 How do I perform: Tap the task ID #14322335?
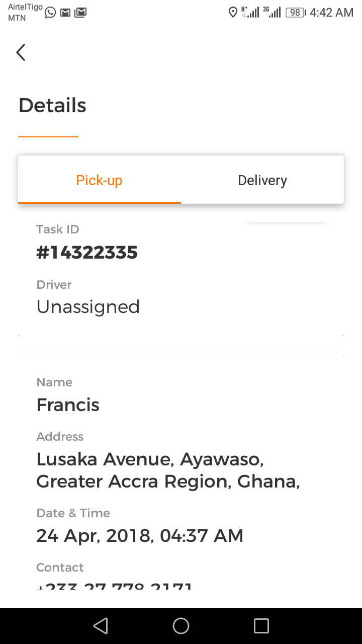coord(87,252)
